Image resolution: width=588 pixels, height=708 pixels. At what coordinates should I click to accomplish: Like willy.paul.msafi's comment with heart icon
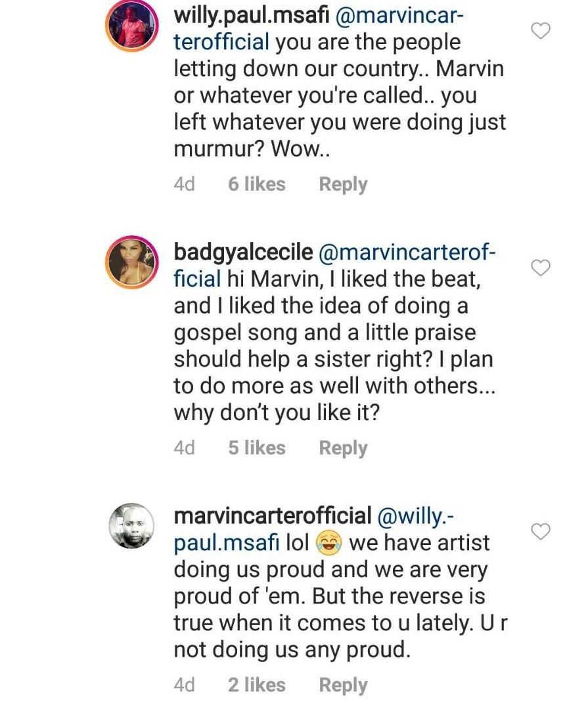539,30
